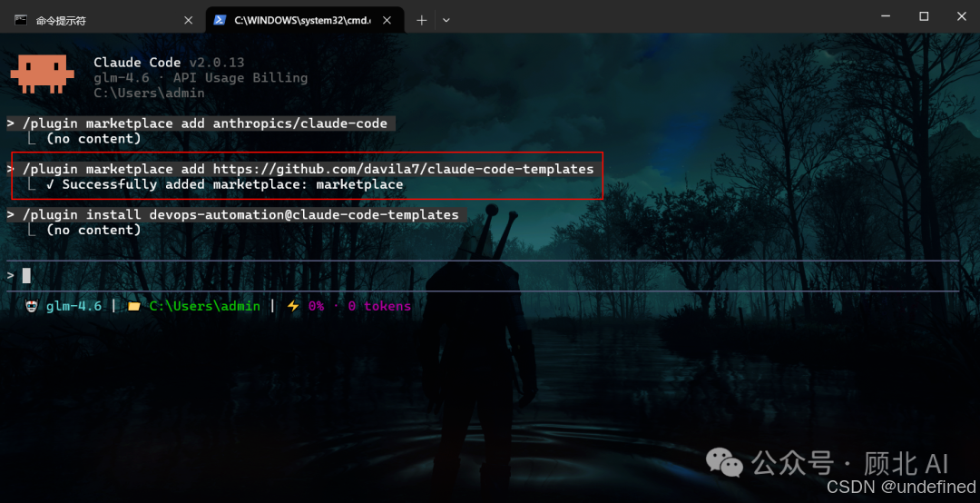Click the plugin install devops-automation command
The image size is (980, 503).
pos(240,214)
